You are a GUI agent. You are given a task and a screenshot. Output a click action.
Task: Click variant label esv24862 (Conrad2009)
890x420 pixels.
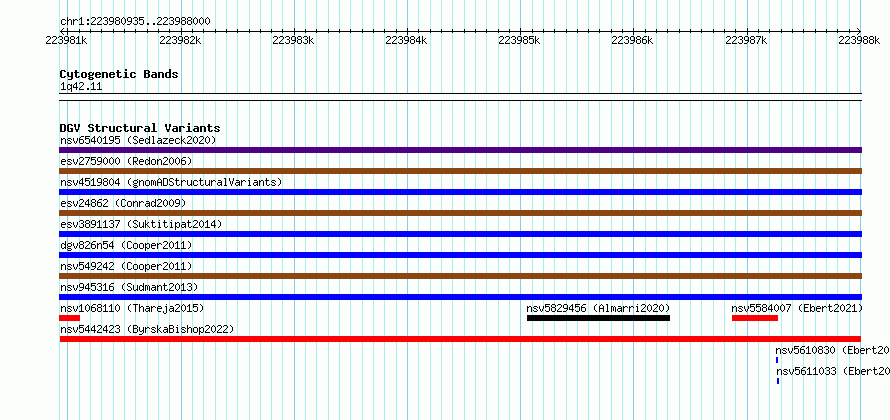pyautogui.click(x=123, y=203)
